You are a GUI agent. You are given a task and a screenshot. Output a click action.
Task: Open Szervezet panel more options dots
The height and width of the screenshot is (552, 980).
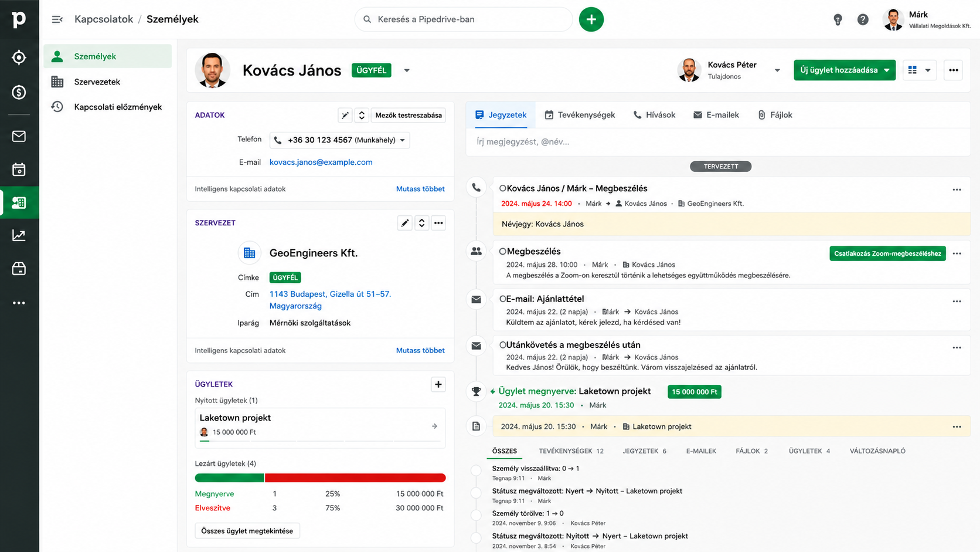(438, 223)
